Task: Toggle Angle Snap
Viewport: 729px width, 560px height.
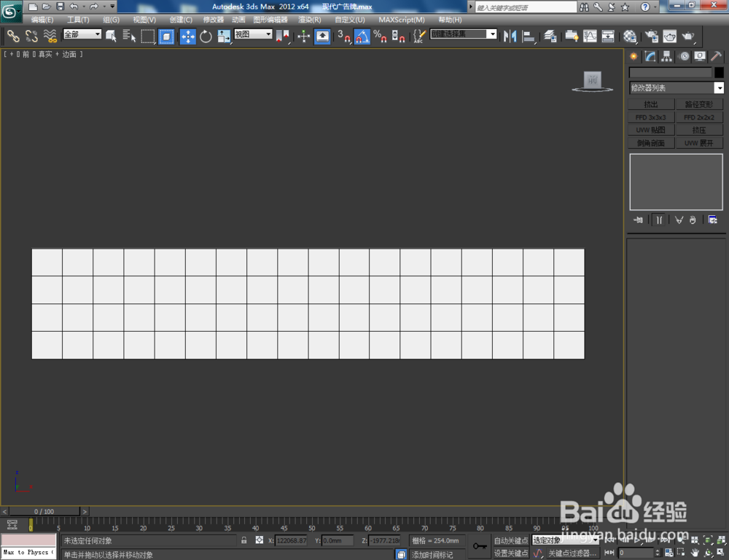Action: click(x=362, y=36)
